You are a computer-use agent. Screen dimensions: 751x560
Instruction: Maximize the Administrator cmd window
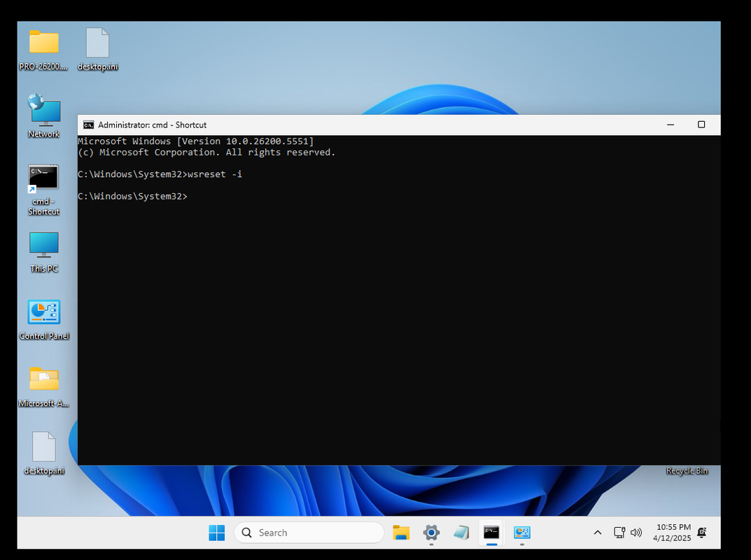pyautogui.click(x=701, y=125)
